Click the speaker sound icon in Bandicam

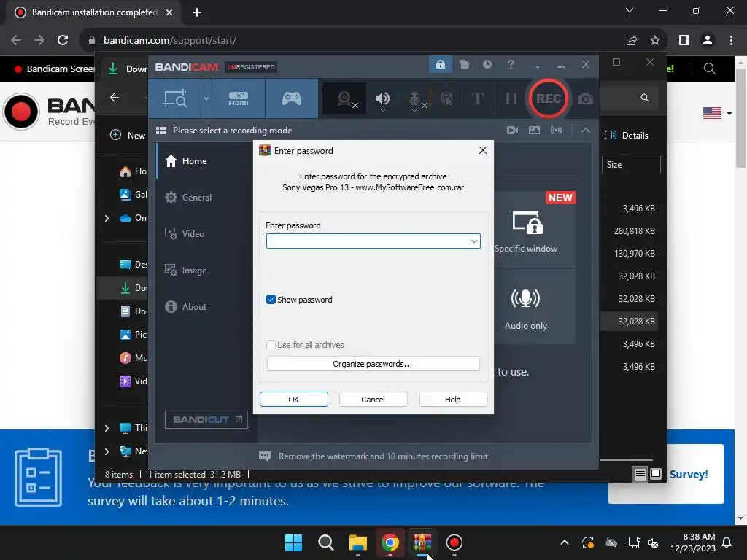click(382, 99)
